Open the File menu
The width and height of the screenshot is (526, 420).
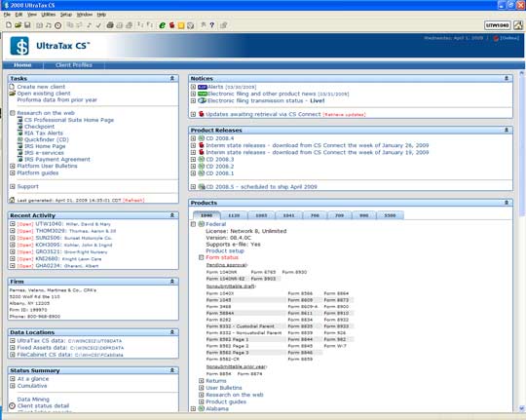click(8, 15)
